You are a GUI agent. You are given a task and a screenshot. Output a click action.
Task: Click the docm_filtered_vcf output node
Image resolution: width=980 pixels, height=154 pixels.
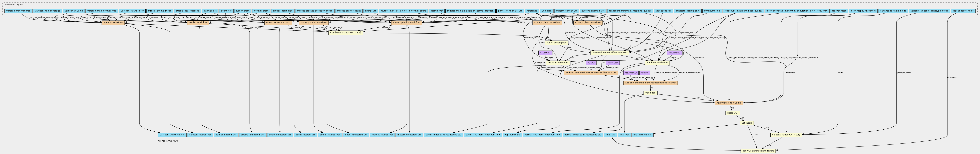click(x=305, y=135)
